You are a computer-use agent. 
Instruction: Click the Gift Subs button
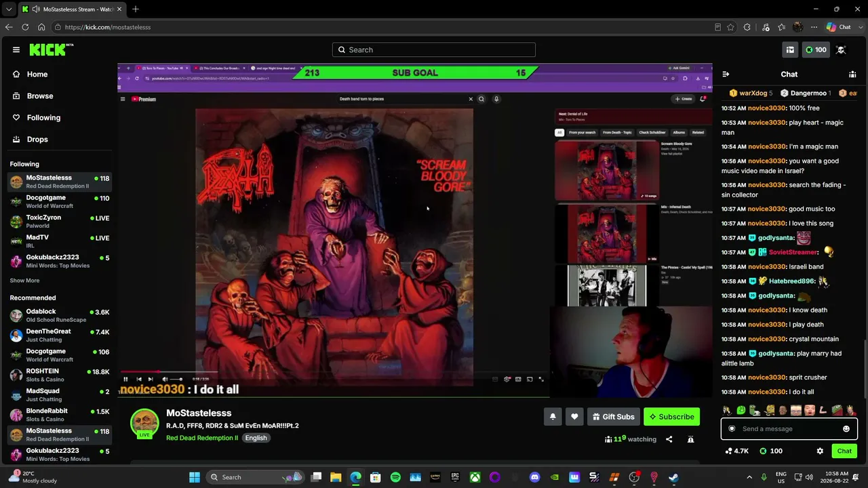pos(613,417)
